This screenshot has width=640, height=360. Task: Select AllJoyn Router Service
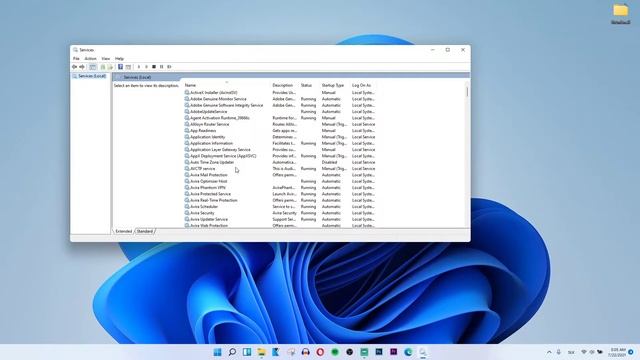[280, 124]
